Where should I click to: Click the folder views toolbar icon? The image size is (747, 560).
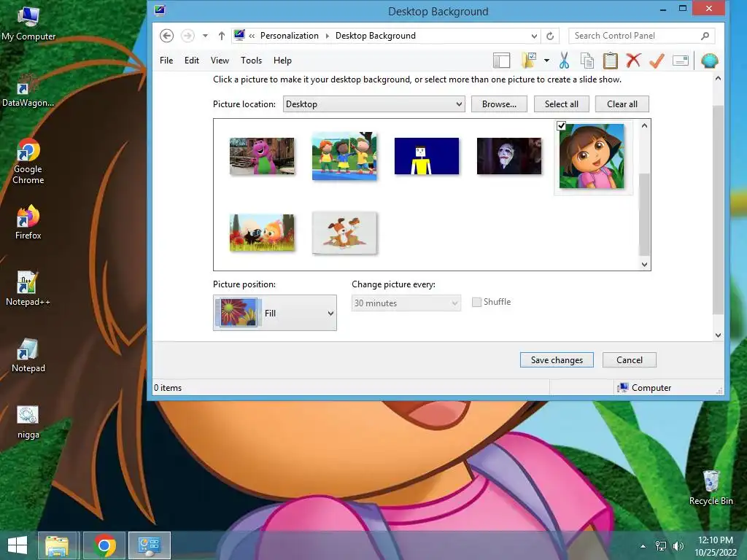pos(530,61)
